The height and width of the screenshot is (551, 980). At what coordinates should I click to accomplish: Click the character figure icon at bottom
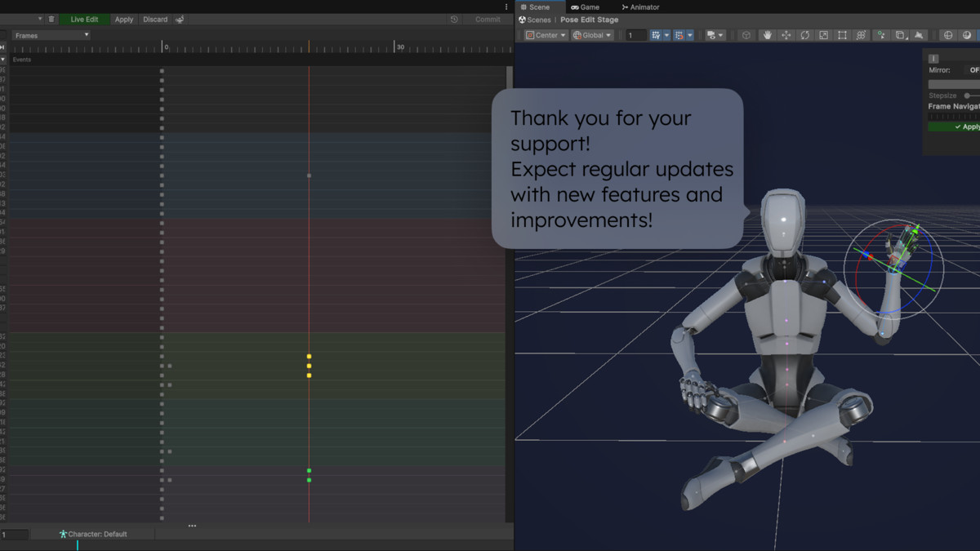pyautogui.click(x=63, y=534)
